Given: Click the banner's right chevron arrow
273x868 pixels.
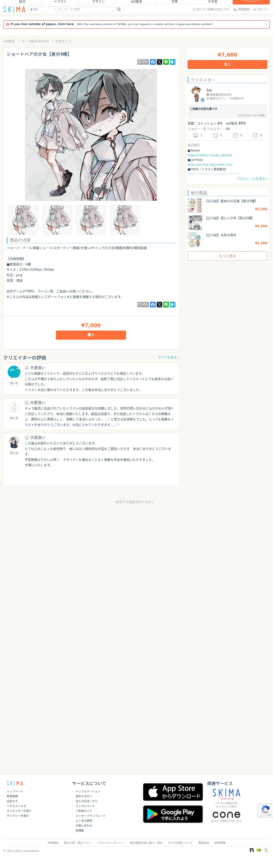Looking at the screenshot, I should 266,24.
